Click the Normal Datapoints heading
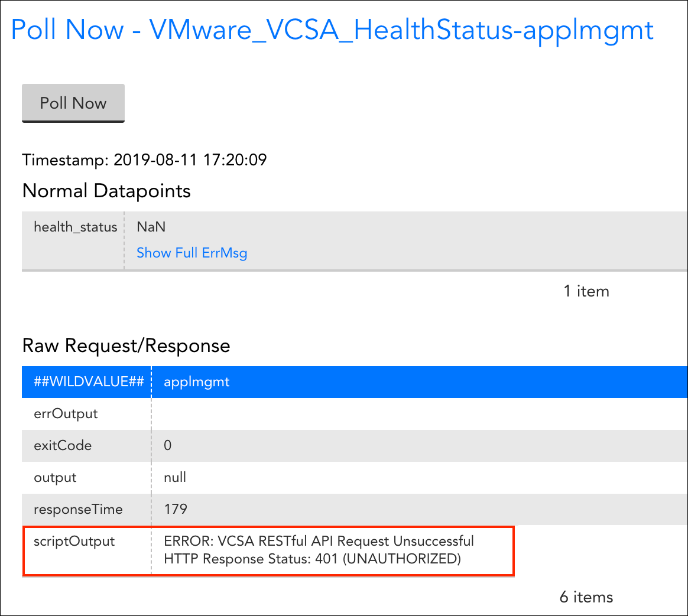The height and width of the screenshot is (616, 688). [x=106, y=191]
